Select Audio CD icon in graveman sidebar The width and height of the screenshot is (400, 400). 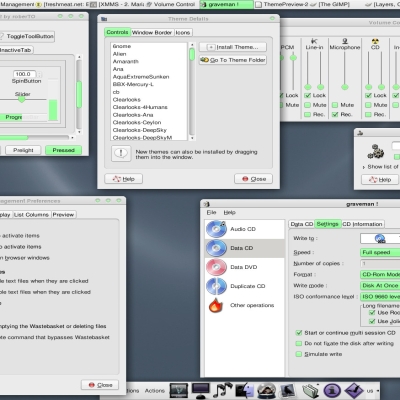216,229
